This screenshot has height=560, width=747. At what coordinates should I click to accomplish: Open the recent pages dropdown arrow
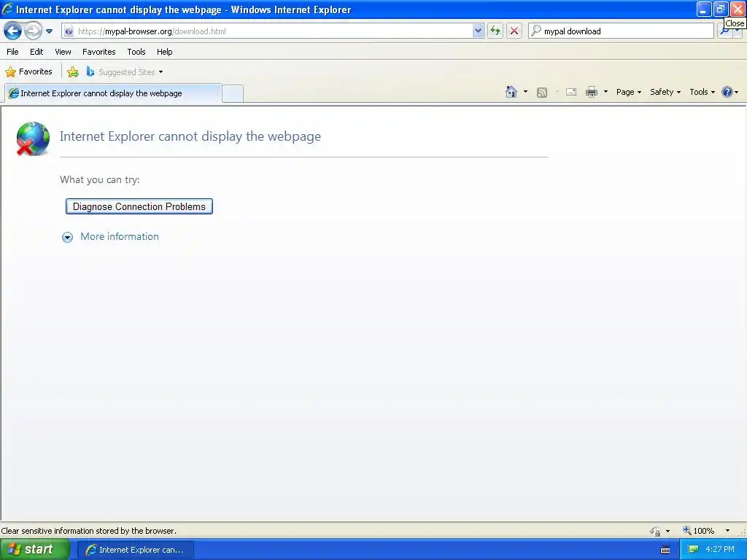pos(49,31)
